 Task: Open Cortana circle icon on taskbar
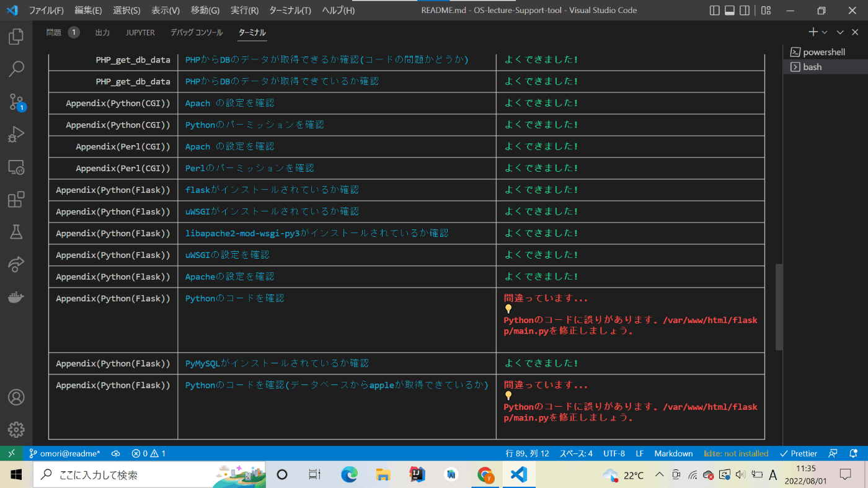click(282, 475)
